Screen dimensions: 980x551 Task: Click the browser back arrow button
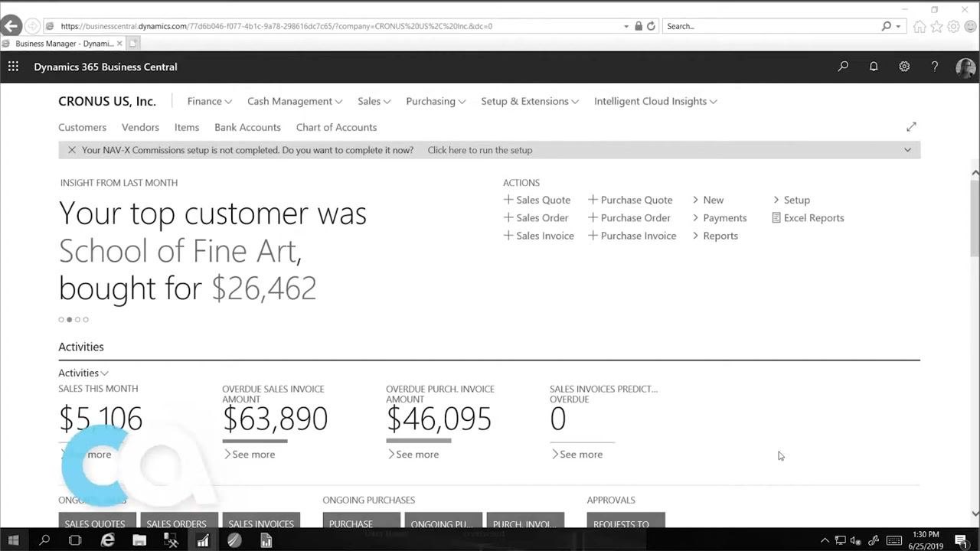[11, 26]
